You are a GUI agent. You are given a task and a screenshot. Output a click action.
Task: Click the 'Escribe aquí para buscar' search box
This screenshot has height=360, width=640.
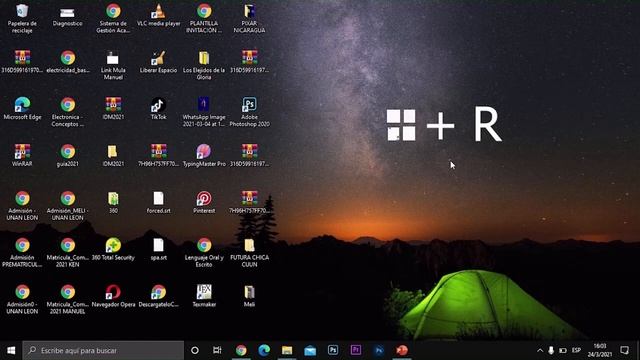coord(103,350)
